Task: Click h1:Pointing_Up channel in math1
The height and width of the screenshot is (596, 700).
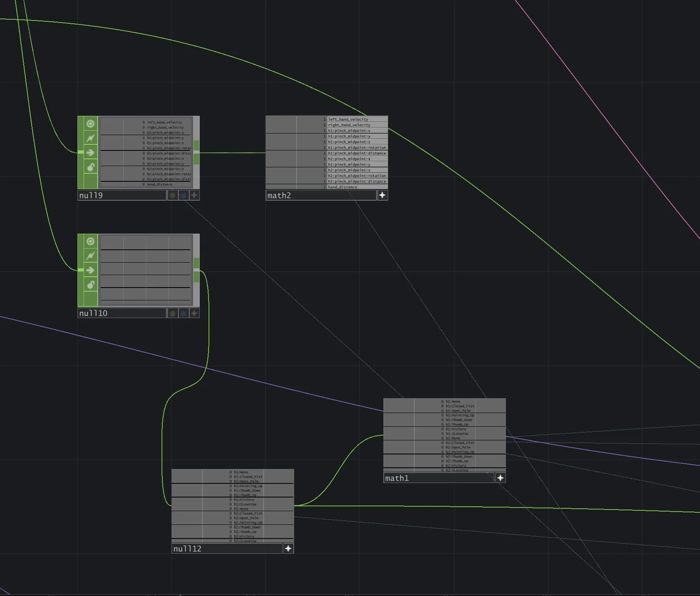Action: point(460,415)
